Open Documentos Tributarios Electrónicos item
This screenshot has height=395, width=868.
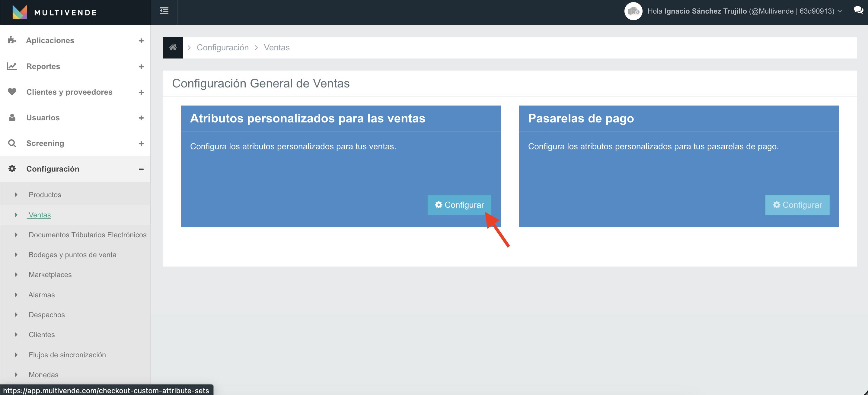pyautogui.click(x=87, y=235)
